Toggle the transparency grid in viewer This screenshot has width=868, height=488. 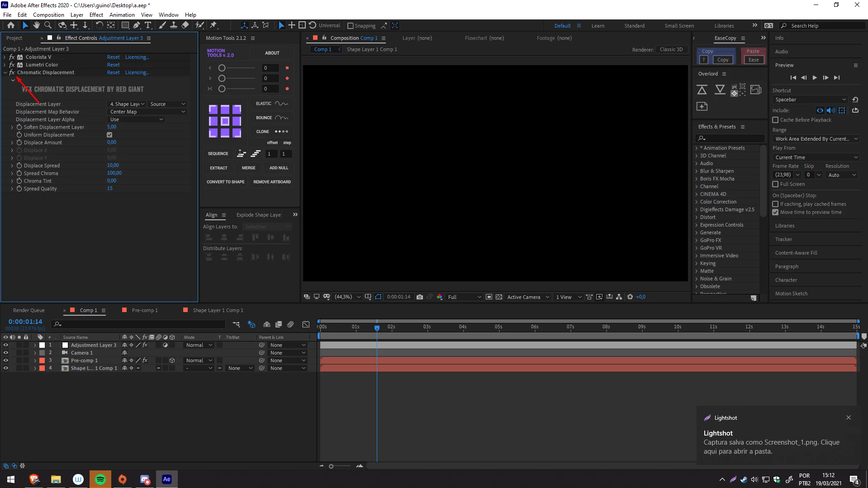point(499,297)
